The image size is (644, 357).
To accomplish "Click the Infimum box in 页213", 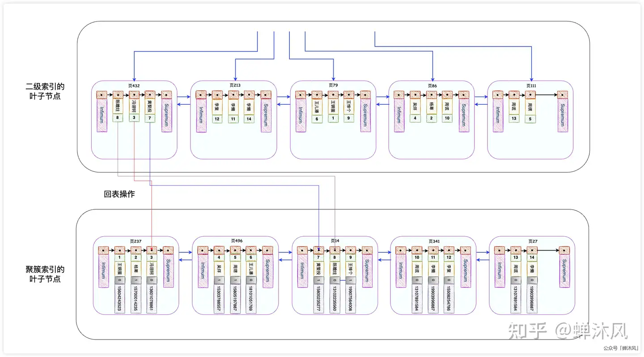I will pos(201,115).
